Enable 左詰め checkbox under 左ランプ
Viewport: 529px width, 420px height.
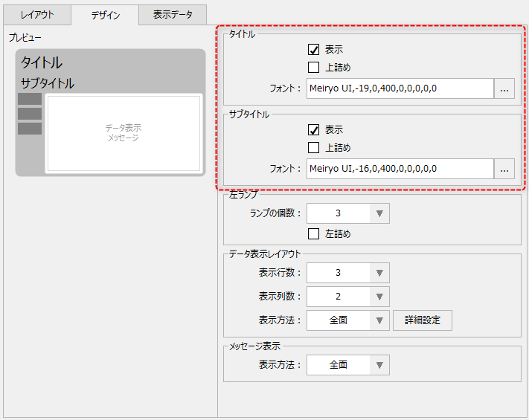point(314,233)
